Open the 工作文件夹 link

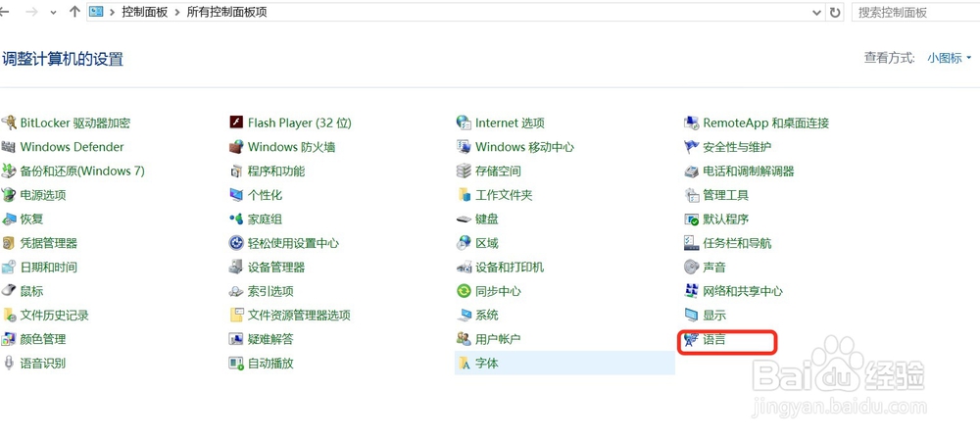pyautogui.click(x=504, y=195)
